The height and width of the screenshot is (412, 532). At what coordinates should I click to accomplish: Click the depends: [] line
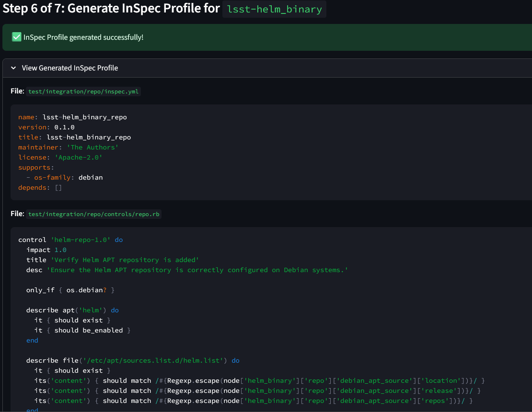point(40,187)
